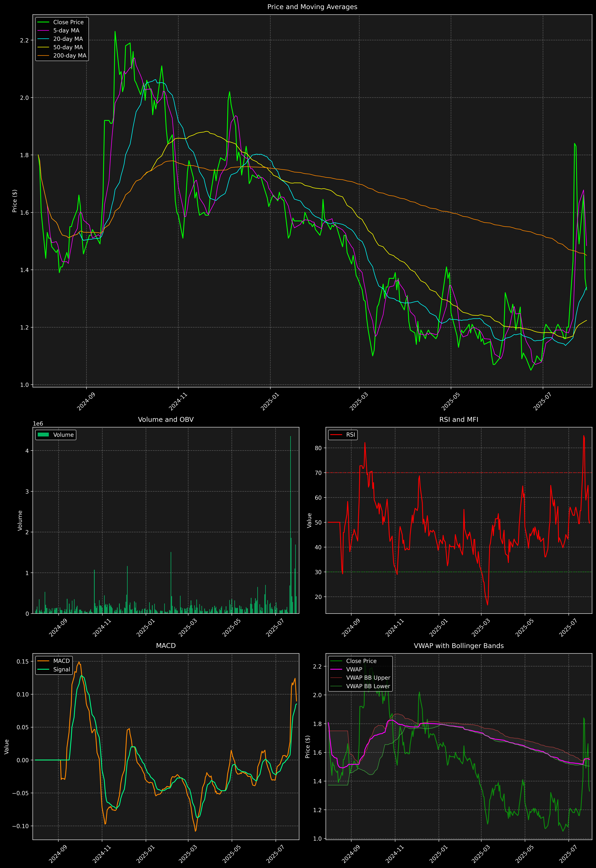Click the "VWAP with Bollinger Bands" chart title

coord(459,646)
